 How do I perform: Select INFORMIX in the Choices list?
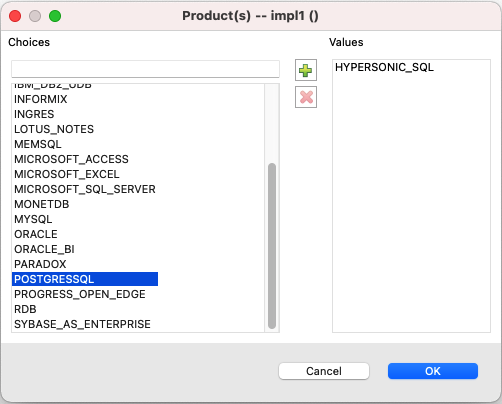pyautogui.click(x=41, y=99)
